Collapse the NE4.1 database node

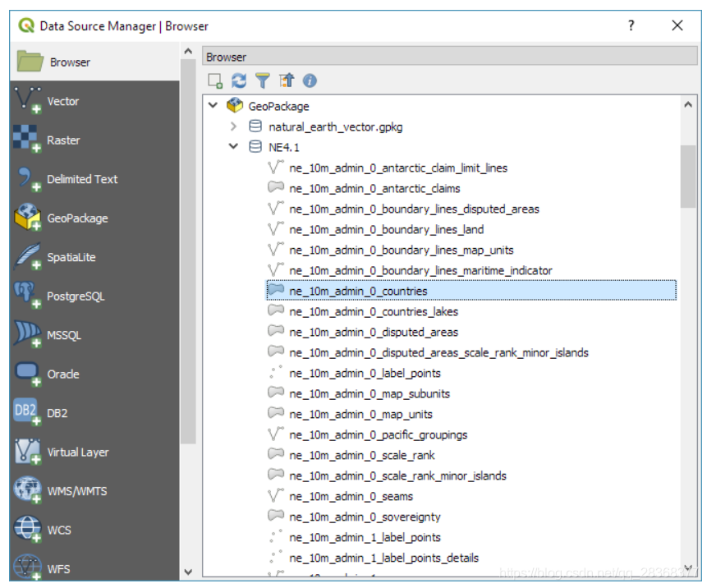pos(233,146)
